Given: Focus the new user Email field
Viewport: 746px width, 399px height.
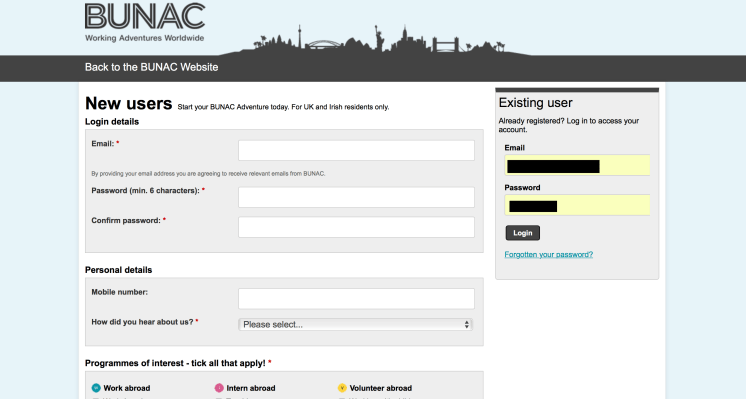Looking at the screenshot, I should [356, 150].
